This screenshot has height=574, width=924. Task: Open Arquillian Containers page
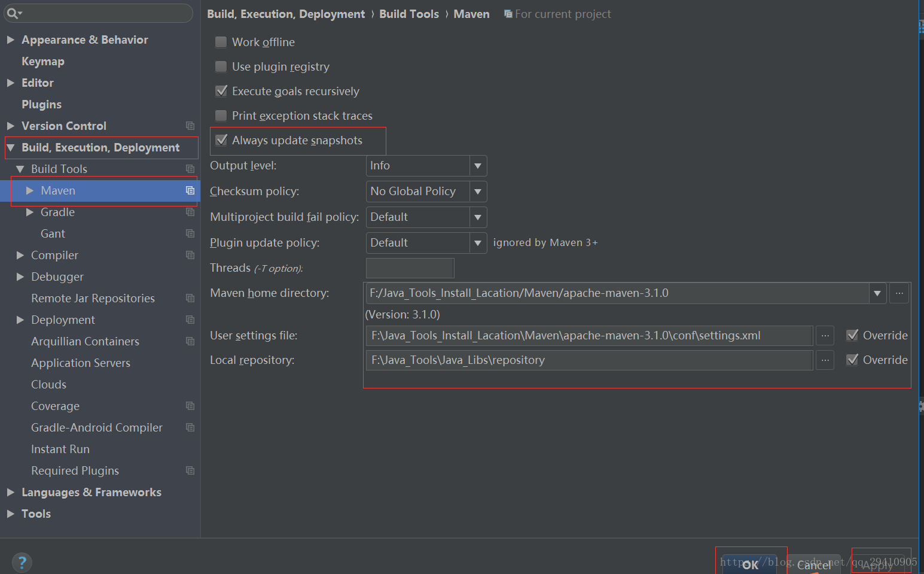(85, 341)
